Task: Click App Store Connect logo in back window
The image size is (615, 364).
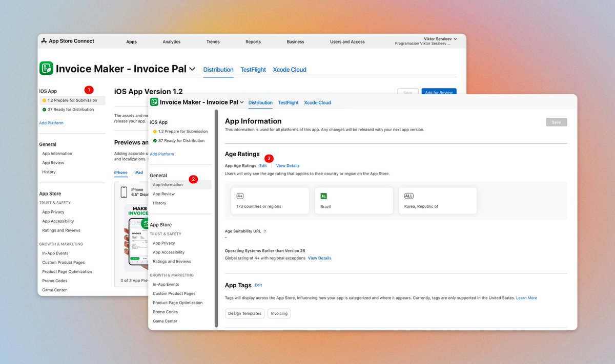Action: (68, 41)
